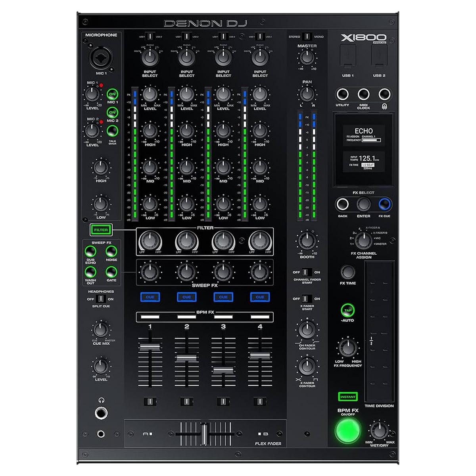Screen dimensions: 476x476
Task: Flip the crossfader assign switch under fader 4
Action: (260, 401)
